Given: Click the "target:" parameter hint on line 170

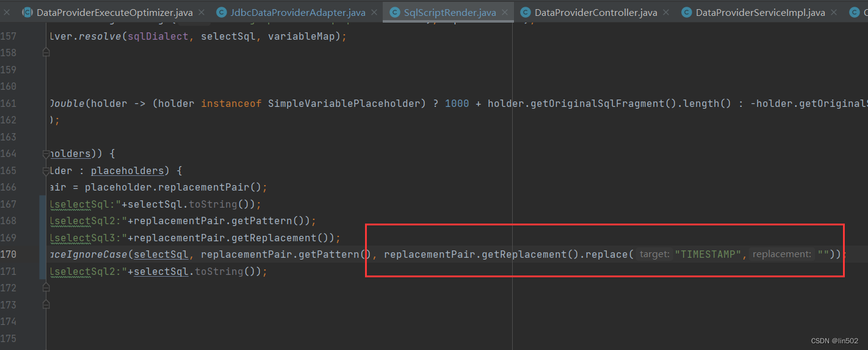Looking at the screenshot, I should (x=654, y=254).
